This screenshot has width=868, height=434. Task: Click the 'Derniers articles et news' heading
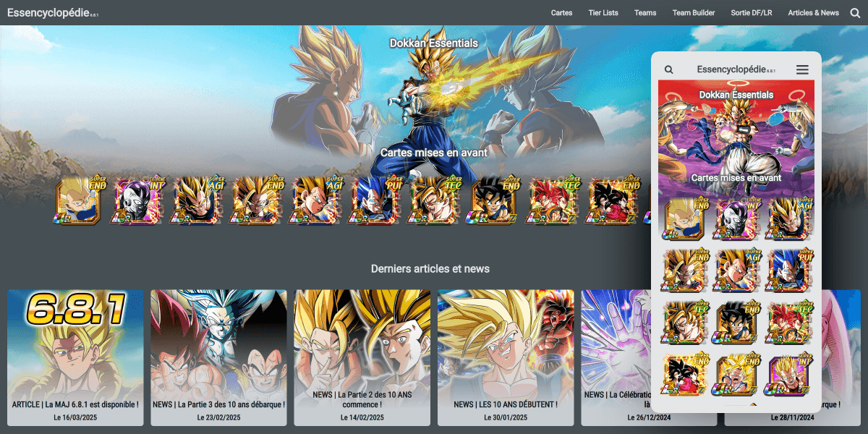pos(430,268)
